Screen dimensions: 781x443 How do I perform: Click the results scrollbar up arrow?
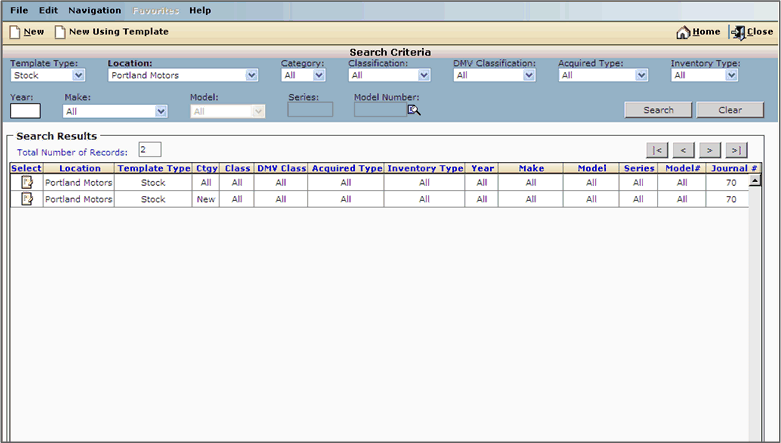point(755,180)
